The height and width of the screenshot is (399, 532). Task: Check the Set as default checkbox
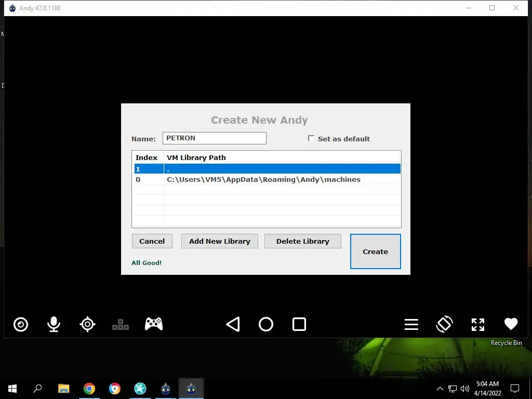[311, 138]
